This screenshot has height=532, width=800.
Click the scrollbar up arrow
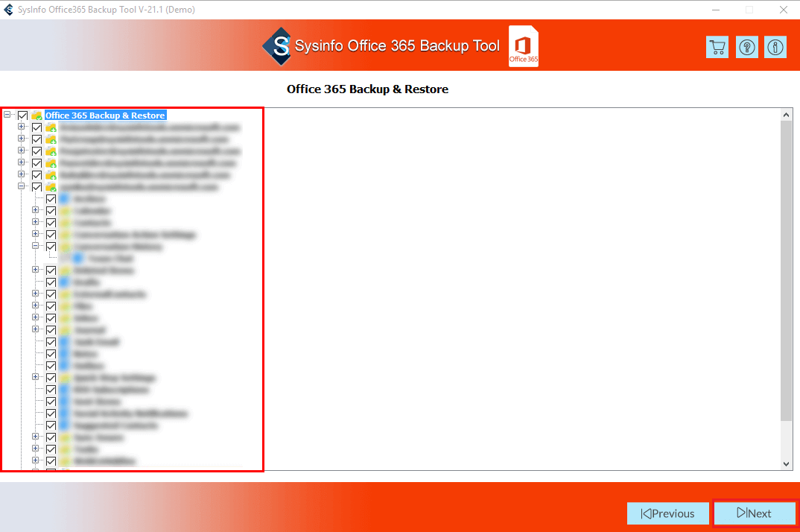(787, 115)
